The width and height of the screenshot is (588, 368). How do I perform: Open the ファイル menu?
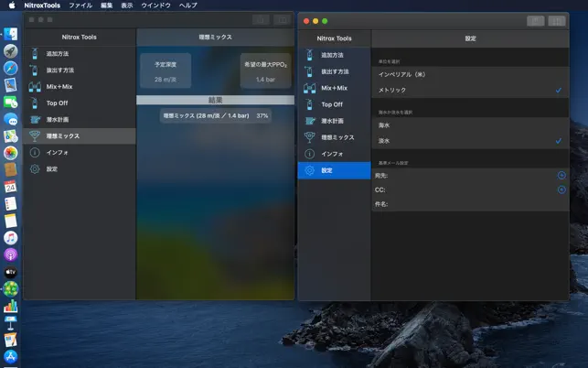[80, 5]
